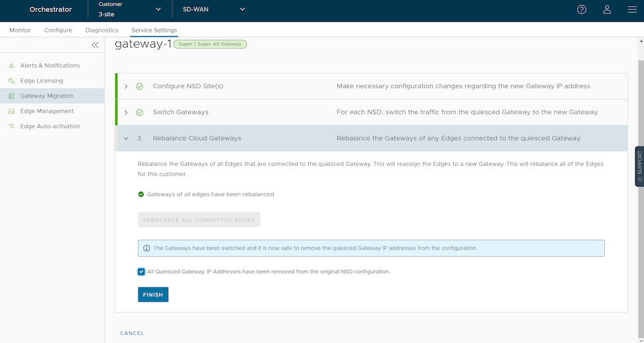Click the Alerts & Notifications bell icon
Screen dimensions: 644x343
(11, 66)
